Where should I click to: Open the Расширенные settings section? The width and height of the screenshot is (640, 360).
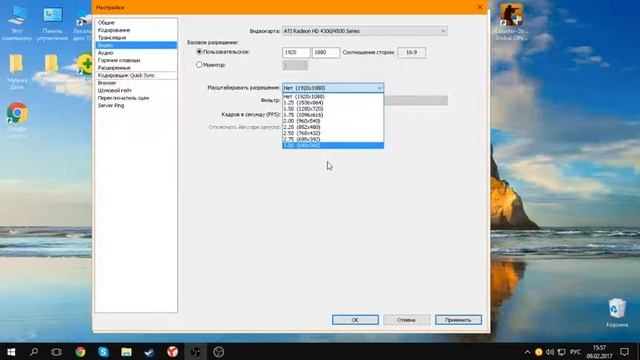point(136,68)
